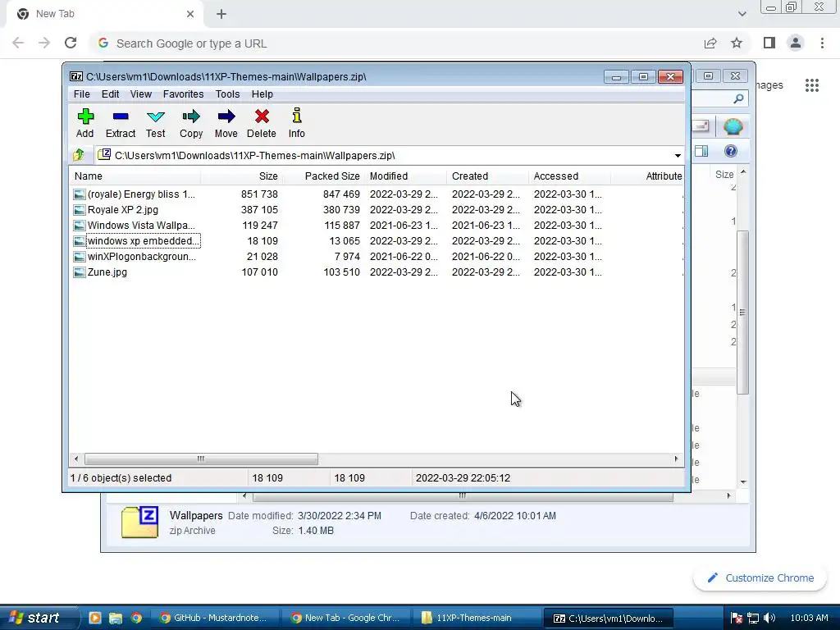Select the Royale XP 2.jpg file icon
Image resolution: width=840 pixels, height=630 pixels.
[80, 210]
